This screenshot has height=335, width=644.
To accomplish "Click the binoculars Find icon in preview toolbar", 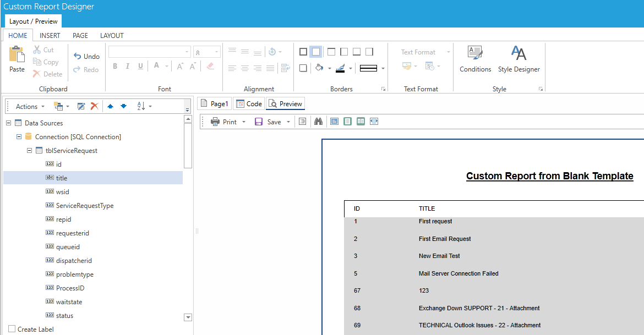I will 318,122.
